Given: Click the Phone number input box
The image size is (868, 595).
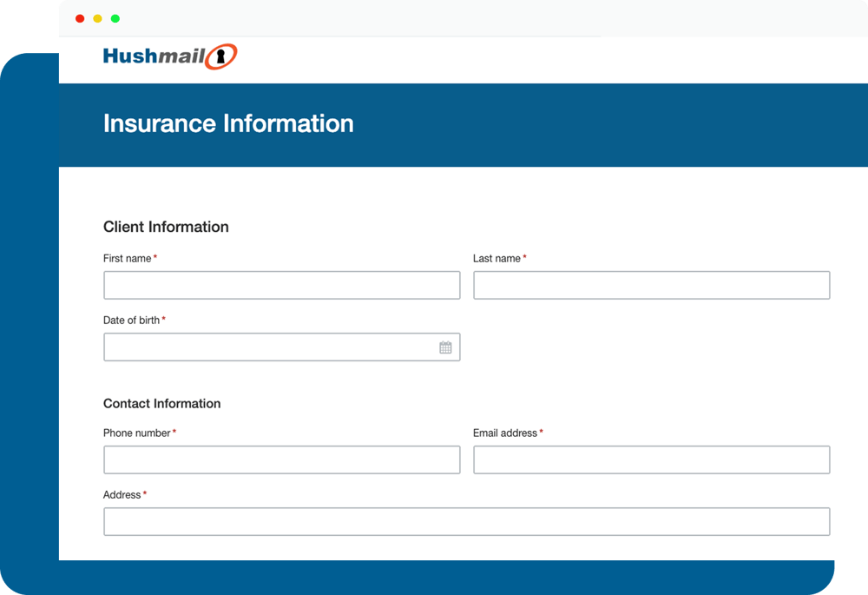Looking at the screenshot, I should (281, 459).
